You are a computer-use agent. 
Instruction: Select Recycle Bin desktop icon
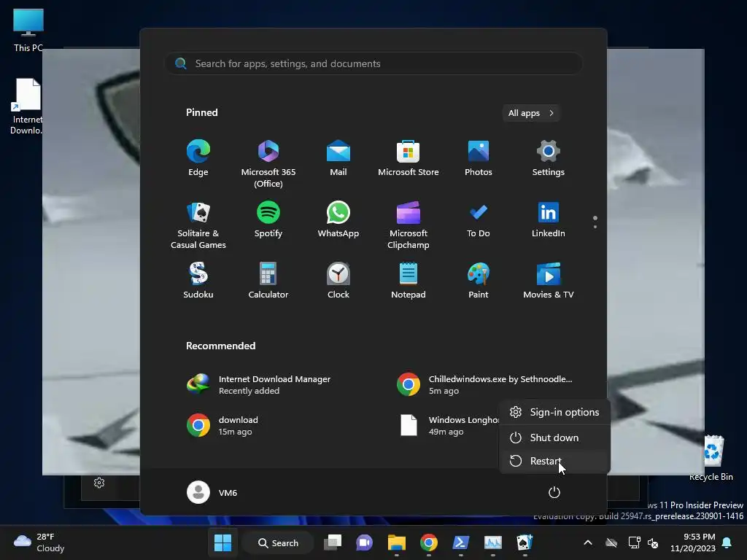712,458
